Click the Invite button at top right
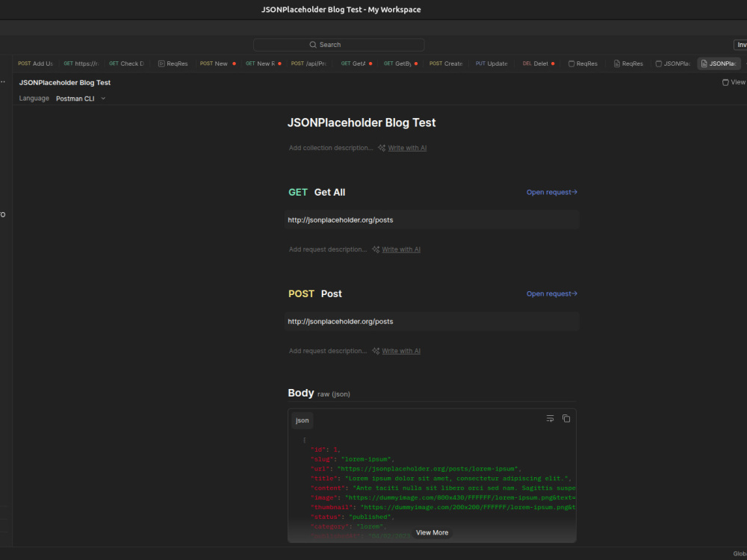 coord(740,45)
